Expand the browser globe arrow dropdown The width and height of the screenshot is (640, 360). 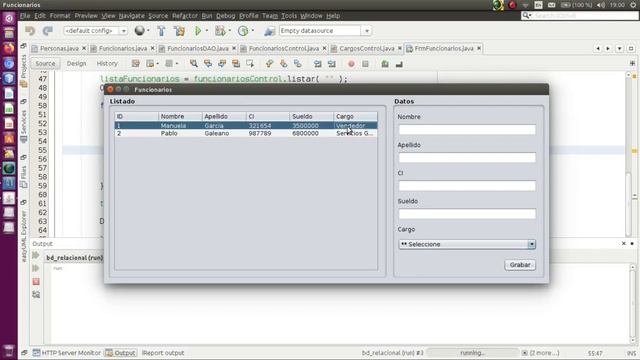(148, 31)
